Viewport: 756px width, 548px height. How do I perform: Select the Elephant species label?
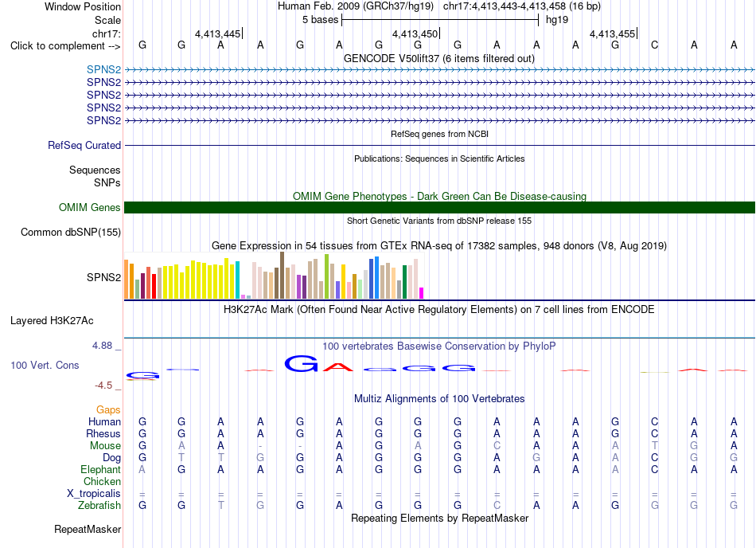(x=101, y=469)
